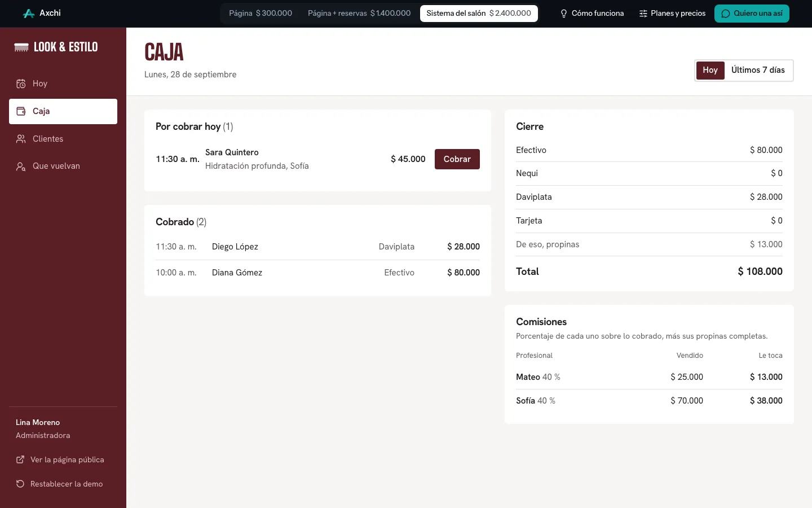Image resolution: width=812 pixels, height=508 pixels.
Task: Choose the Página + reservas plan tab
Action: (x=359, y=14)
